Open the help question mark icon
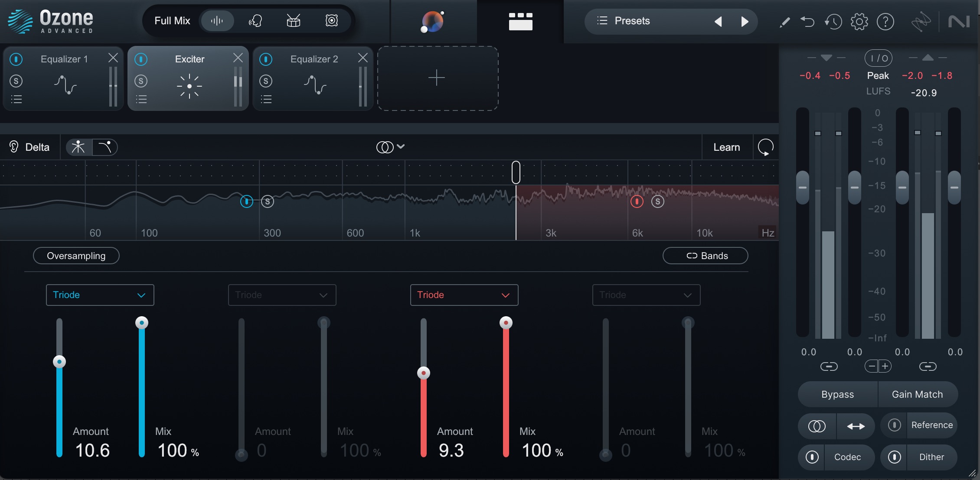Viewport: 980px width, 480px height. pyautogui.click(x=885, y=22)
